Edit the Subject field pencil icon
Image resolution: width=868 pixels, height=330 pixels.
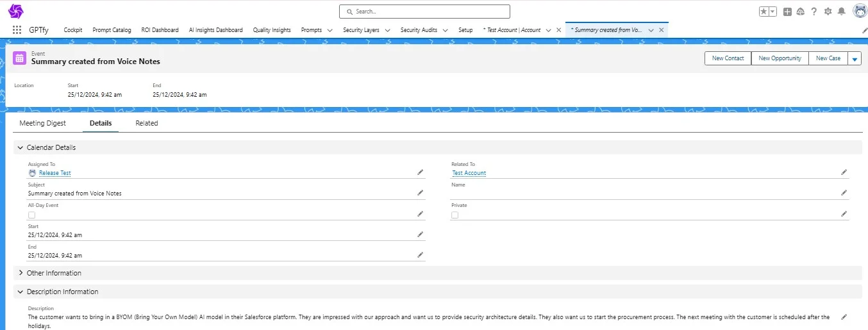click(421, 193)
